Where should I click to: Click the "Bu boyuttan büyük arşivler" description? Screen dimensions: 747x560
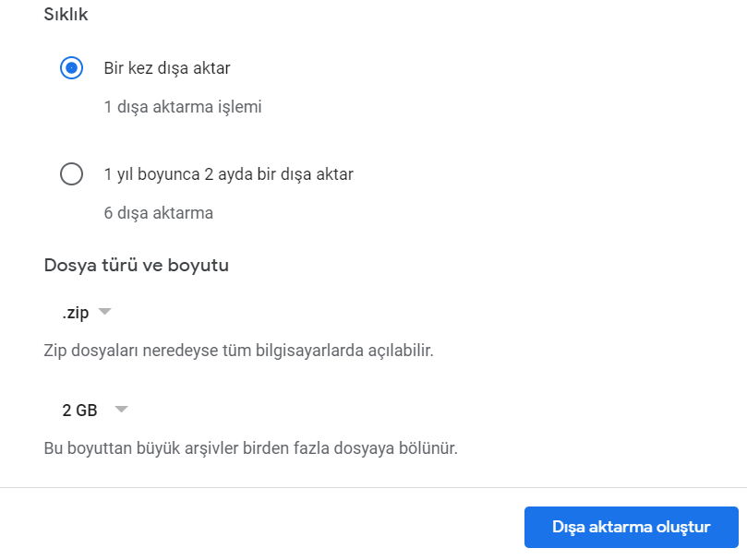(x=251, y=449)
